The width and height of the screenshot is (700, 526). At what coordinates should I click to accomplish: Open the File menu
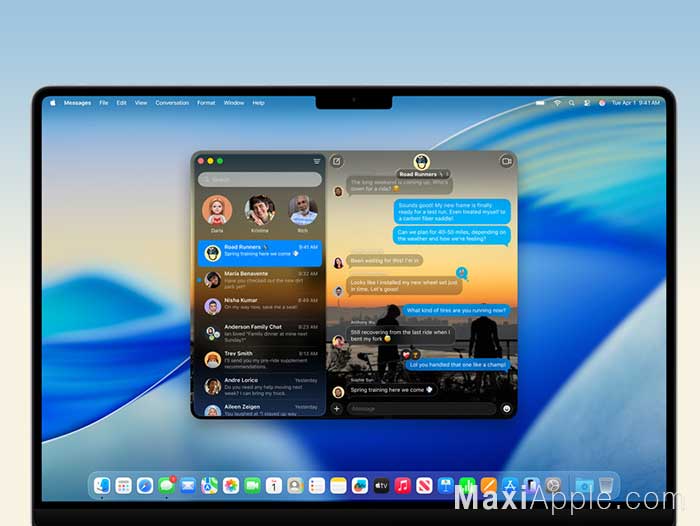(104, 103)
